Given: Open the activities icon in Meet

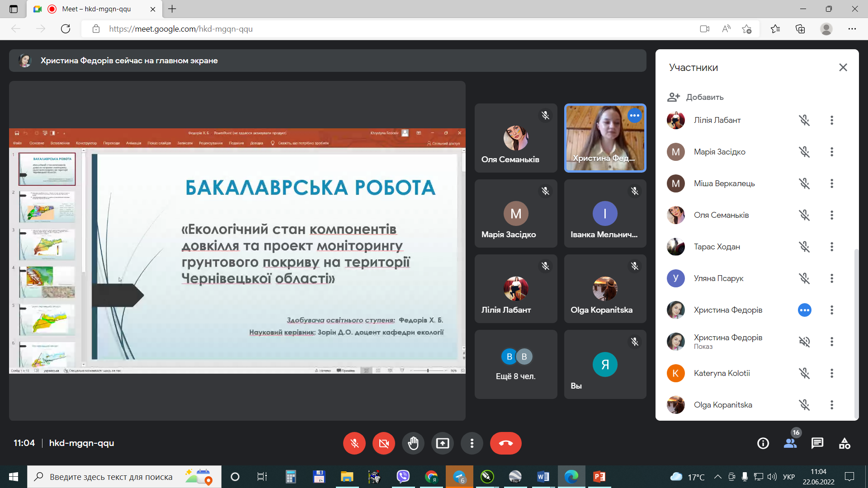Looking at the screenshot, I should (x=845, y=443).
